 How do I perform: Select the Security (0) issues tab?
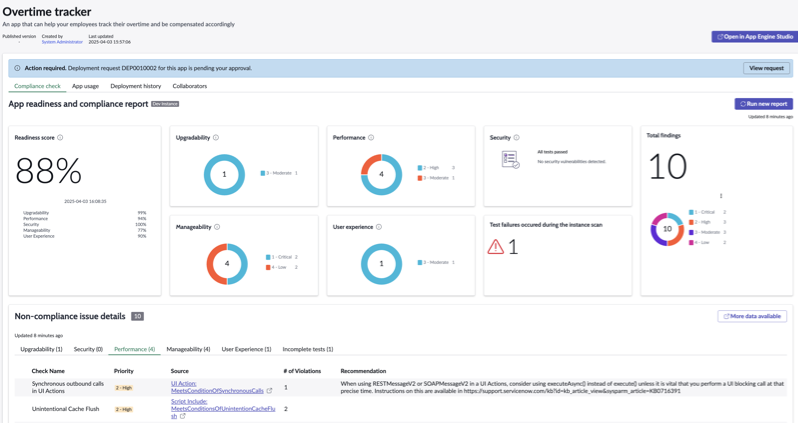(88, 349)
